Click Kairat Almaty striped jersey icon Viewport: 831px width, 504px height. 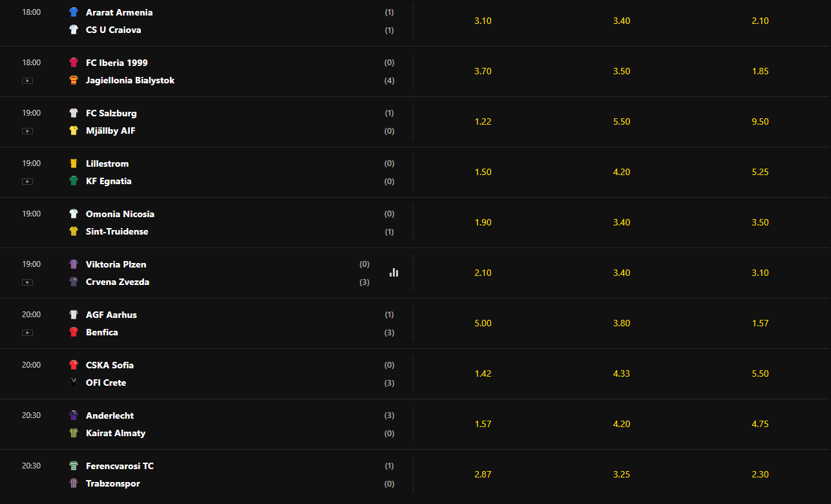click(74, 433)
